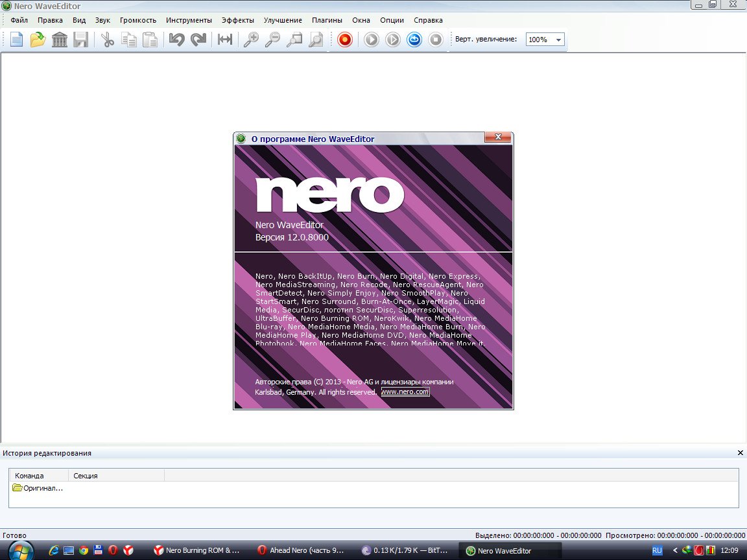Click the audio library building icon

click(60, 40)
